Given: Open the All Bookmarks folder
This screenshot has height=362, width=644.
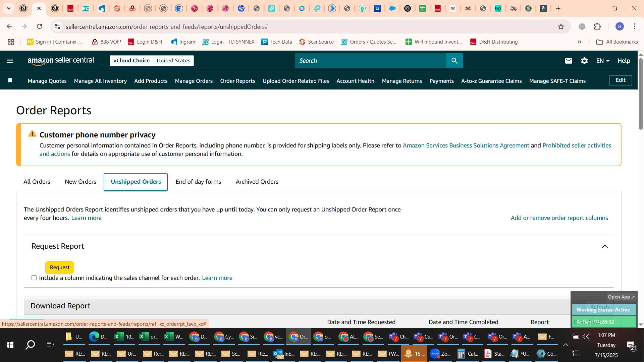Looking at the screenshot, I should click(617, 42).
